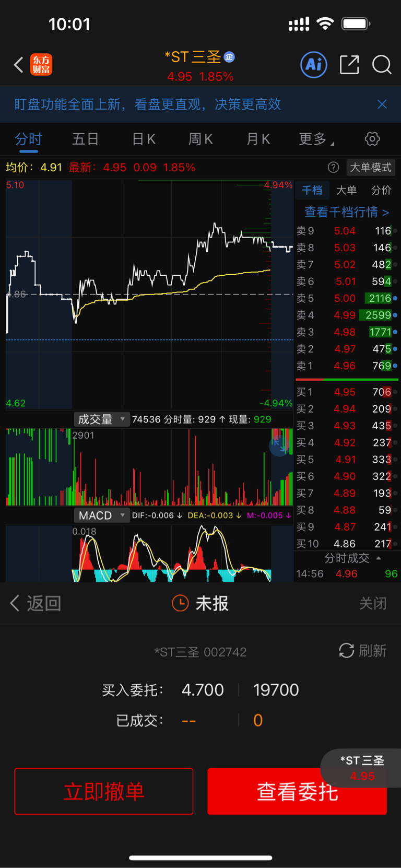The width and height of the screenshot is (401, 868).
Task: Tap 返回 to go back
Action: pyautogui.click(x=36, y=603)
